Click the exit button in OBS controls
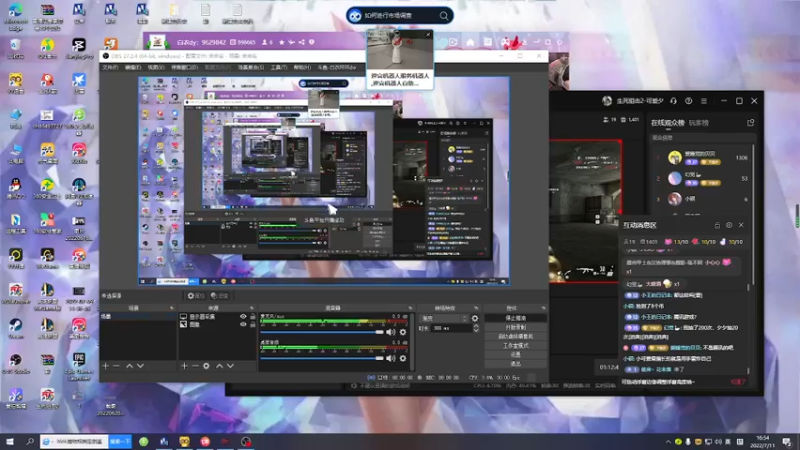Viewport: 800px width, 450px height. pos(515,364)
